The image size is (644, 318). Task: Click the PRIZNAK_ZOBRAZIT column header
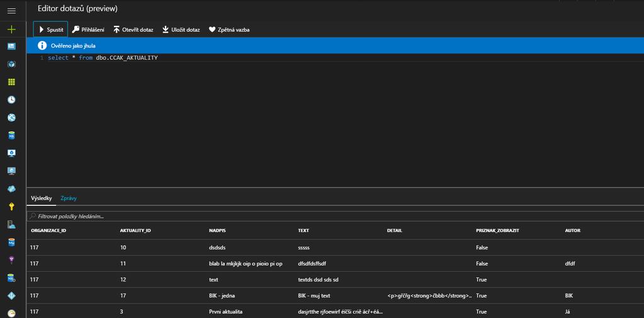497,230
